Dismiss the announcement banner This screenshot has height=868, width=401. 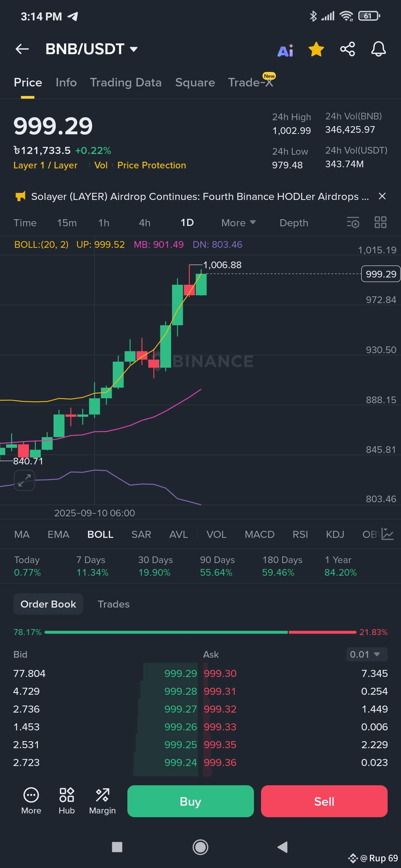(382, 196)
